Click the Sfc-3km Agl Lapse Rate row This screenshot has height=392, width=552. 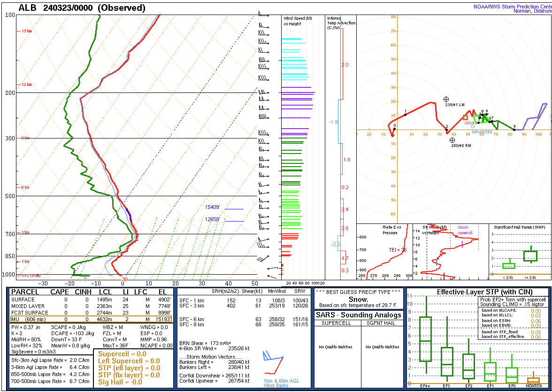click(x=50, y=360)
